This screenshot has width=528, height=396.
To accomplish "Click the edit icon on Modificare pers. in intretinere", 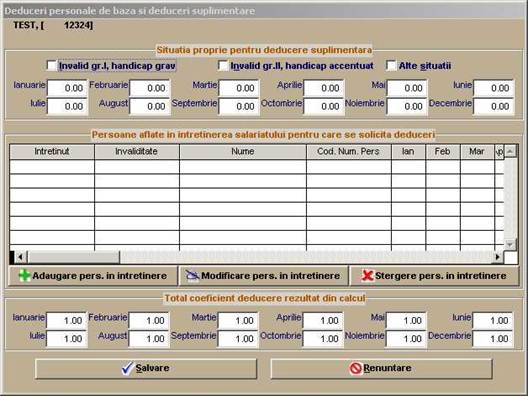I will pos(193,276).
